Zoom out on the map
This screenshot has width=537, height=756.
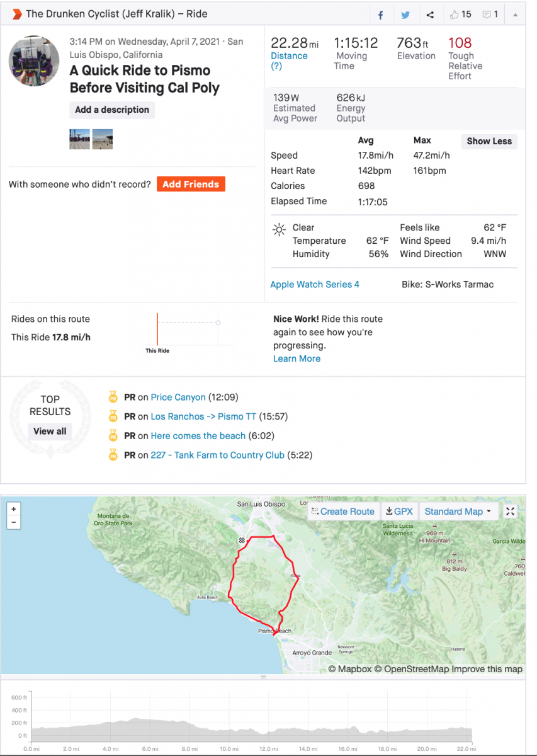14,522
